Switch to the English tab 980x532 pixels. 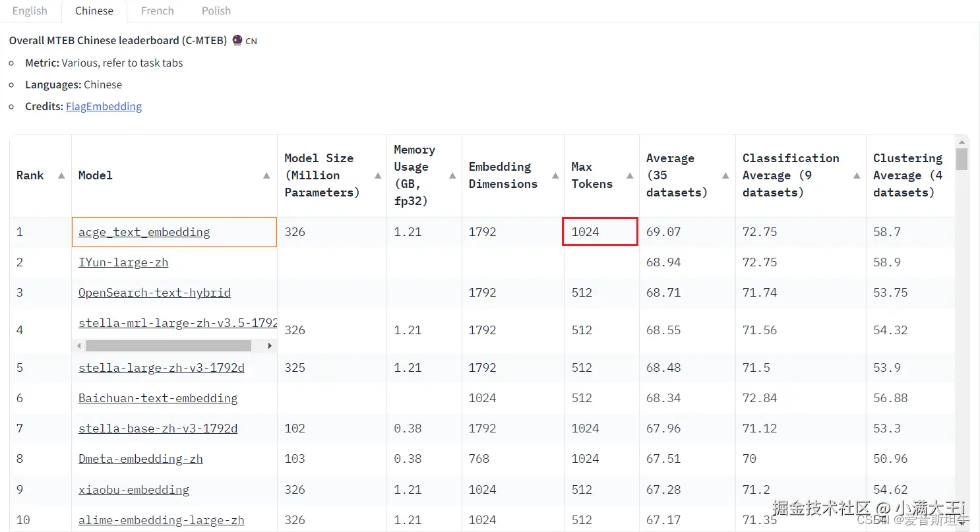(x=30, y=11)
